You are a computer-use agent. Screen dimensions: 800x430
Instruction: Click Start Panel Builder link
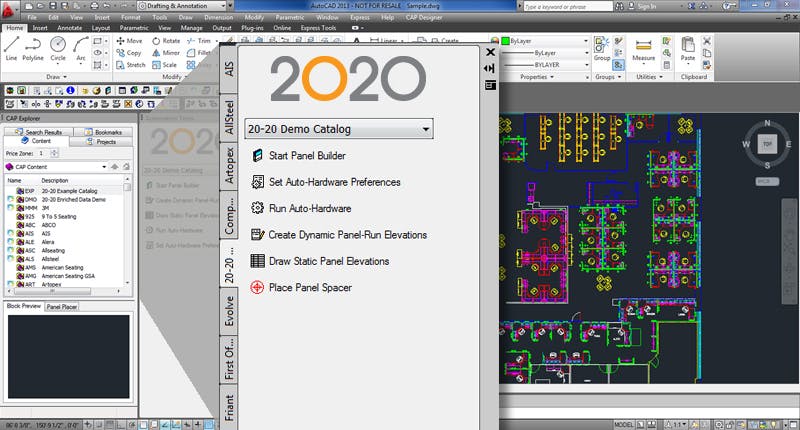pyautogui.click(x=307, y=156)
